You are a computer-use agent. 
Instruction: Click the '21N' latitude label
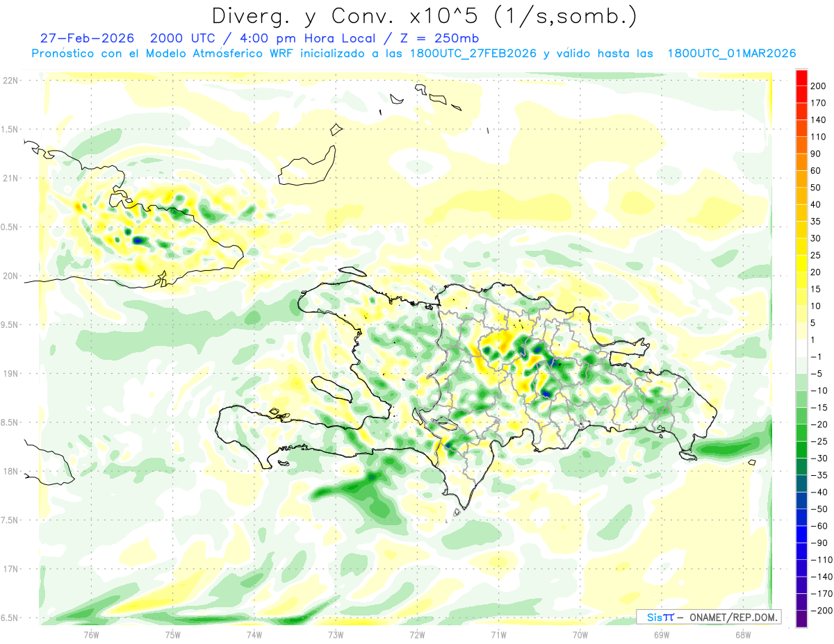(x=11, y=178)
